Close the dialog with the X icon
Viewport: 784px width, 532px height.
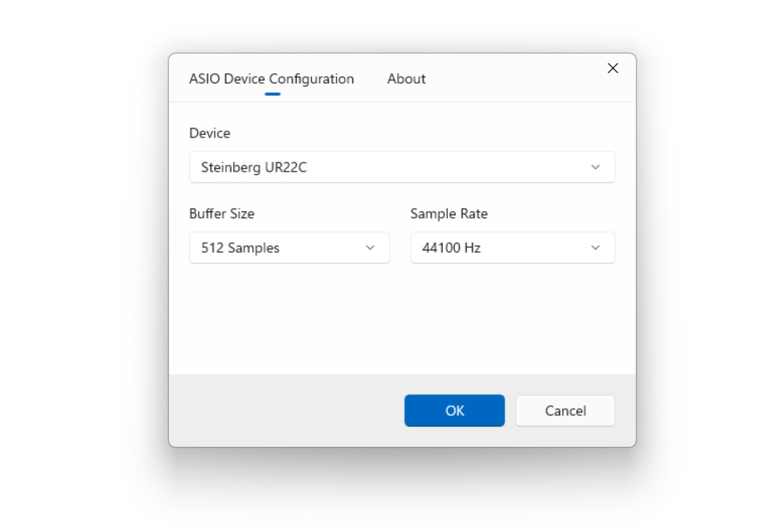pos(612,68)
